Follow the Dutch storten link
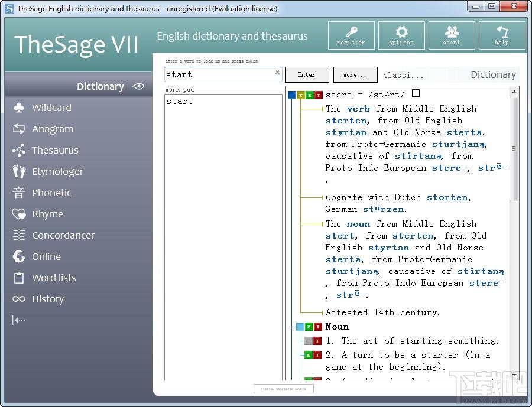532x407 pixels. (447, 197)
